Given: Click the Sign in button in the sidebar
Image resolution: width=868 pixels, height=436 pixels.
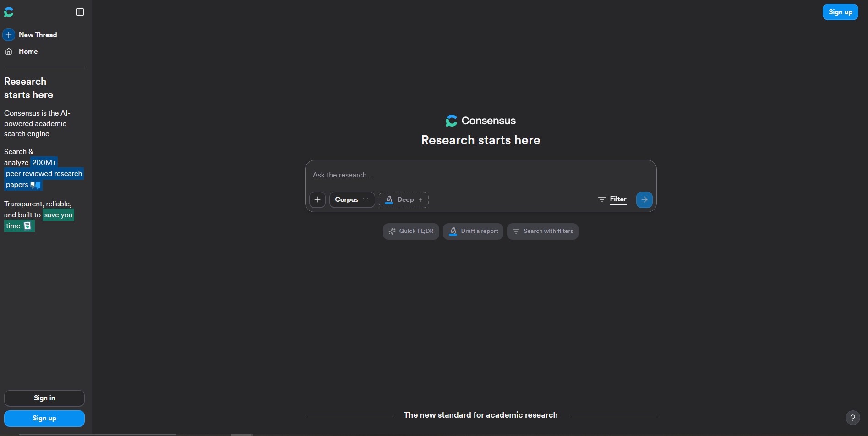Looking at the screenshot, I should [44, 398].
